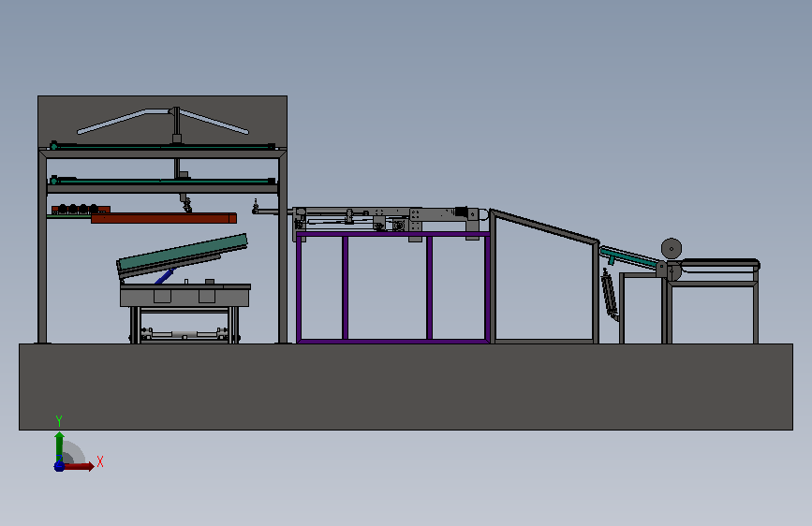Select the row of black rollers above the red beam
Screen dimensions: 812x526
(79, 209)
